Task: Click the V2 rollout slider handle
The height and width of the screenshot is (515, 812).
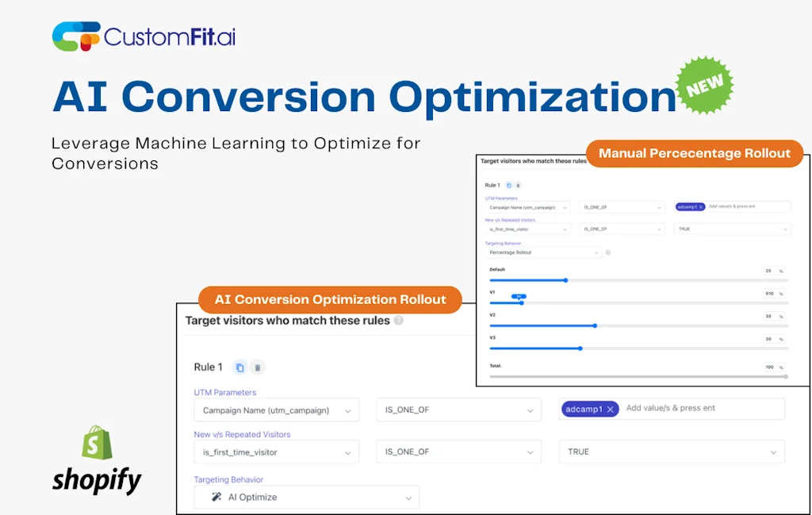Action: coord(596,326)
